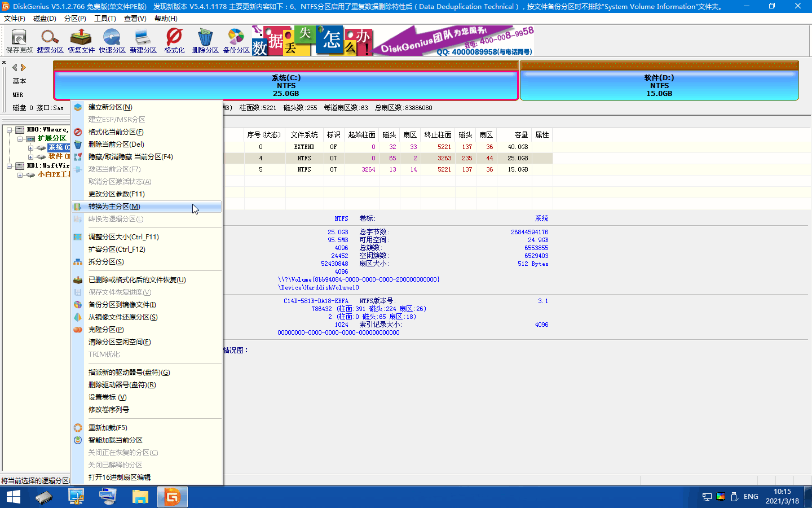Image resolution: width=812 pixels, height=508 pixels.
Task: Open the 分区(P) menu
Action: (x=75, y=19)
